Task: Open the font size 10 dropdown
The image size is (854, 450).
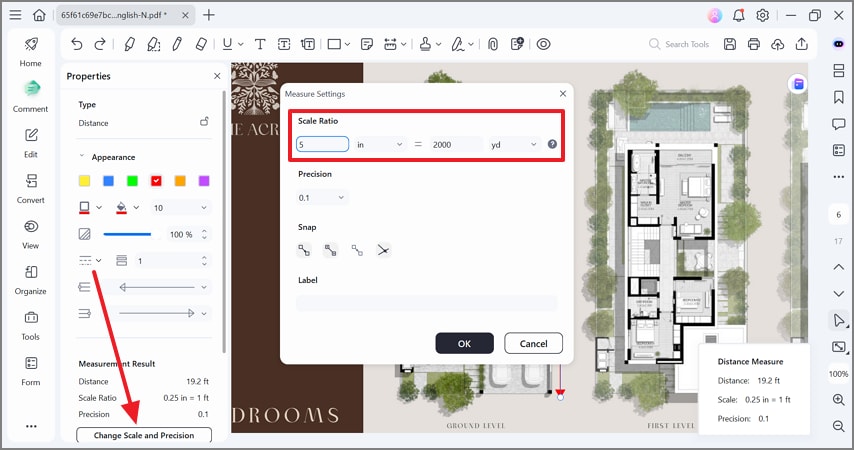Action: click(x=181, y=208)
